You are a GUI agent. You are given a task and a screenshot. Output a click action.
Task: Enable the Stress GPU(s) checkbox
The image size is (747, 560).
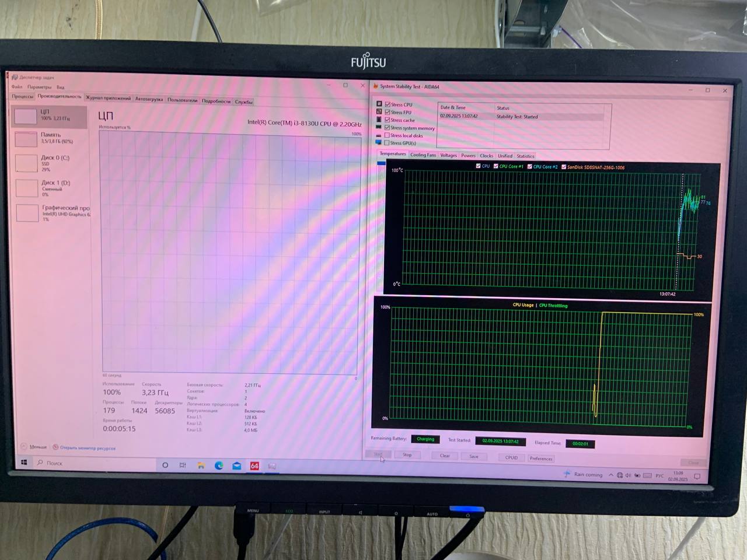(x=387, y=143)
